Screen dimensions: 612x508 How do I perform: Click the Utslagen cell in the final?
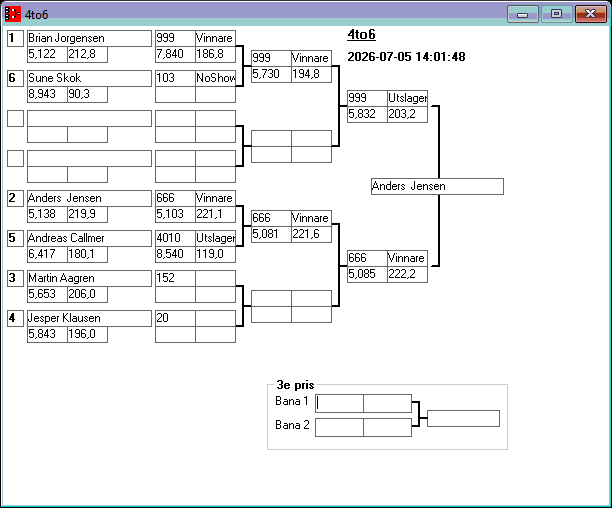[407, 98]
